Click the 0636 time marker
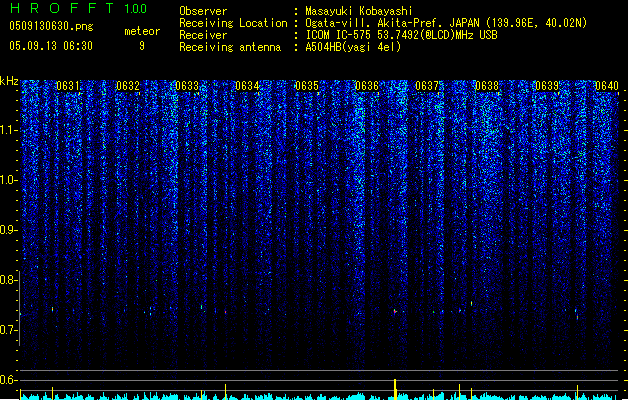 tap(367, 86)
